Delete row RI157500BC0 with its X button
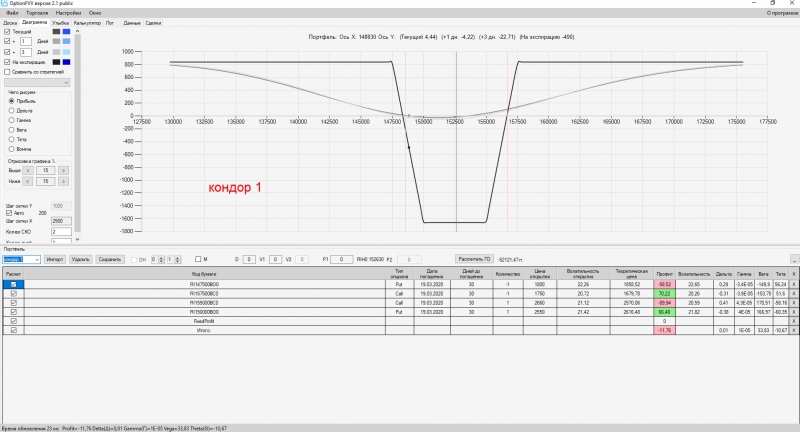 click(793, 293)
